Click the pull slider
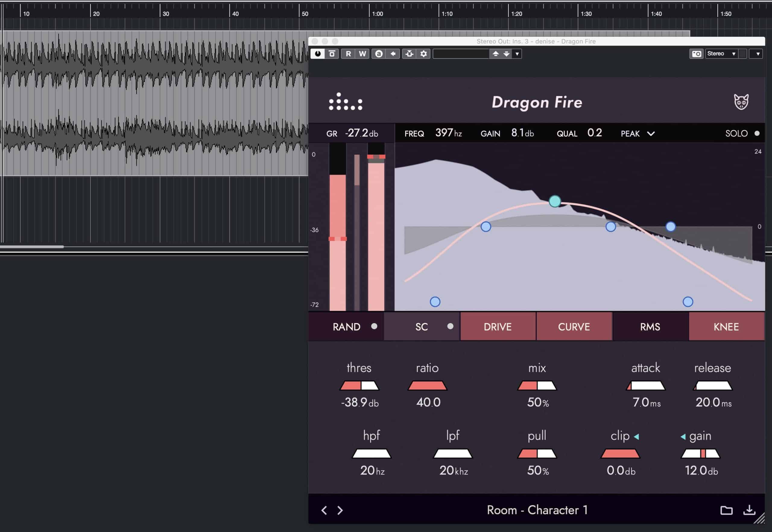Viewport: 772px width, 532px height. pyautogui.click(x=537, y=454)
